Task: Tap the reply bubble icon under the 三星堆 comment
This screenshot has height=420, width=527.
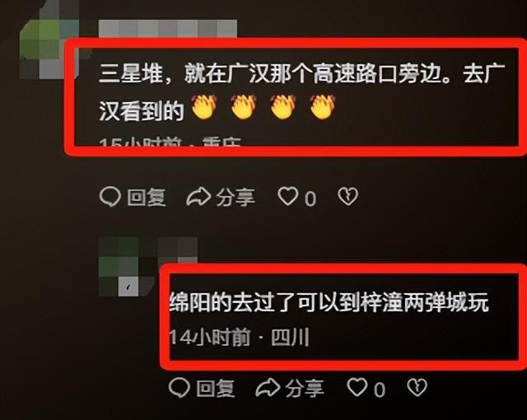Action: pyautogui.click(x=110, y=197)
